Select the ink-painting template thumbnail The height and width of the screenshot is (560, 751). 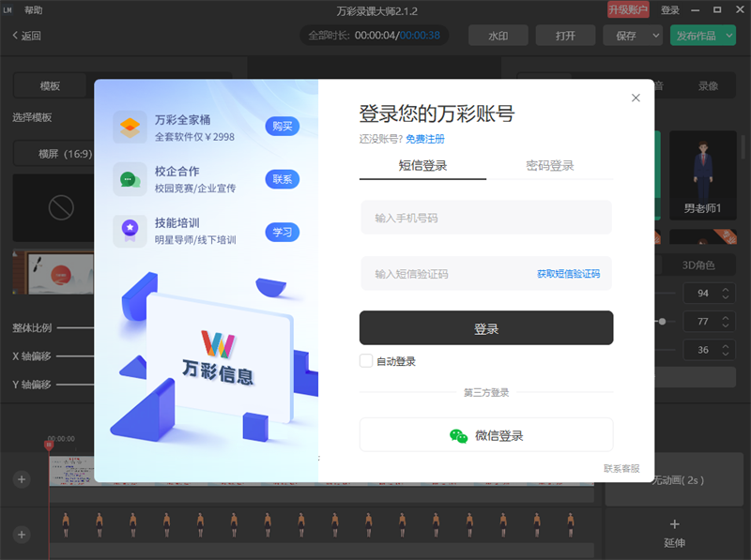pos(54,273)
